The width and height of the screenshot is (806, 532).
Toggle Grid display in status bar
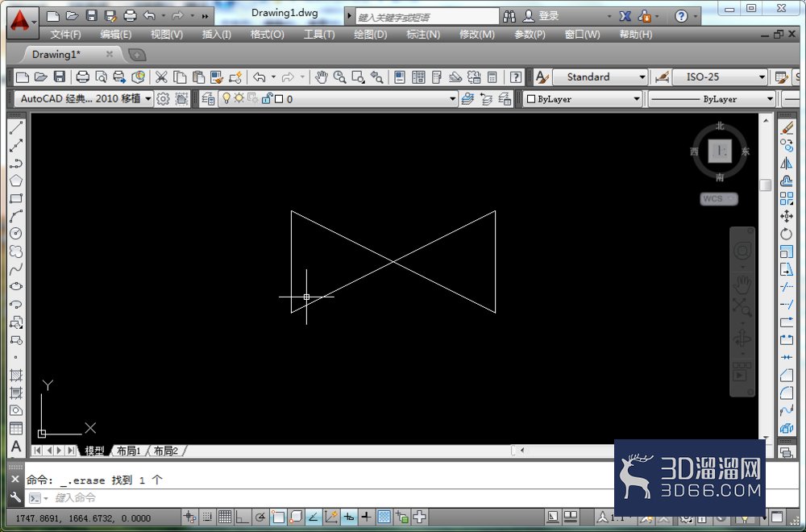click(225, 517)
